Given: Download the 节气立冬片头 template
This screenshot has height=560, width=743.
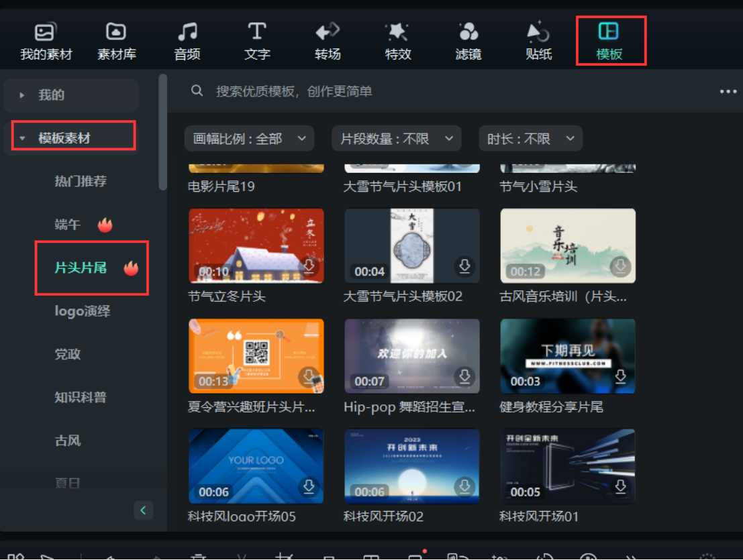Looking at the screenshot, I should (x=308, y=266).
